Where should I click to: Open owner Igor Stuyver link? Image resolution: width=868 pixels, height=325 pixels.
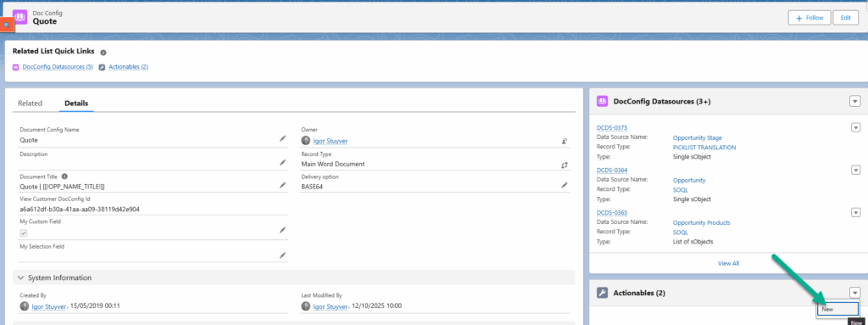330,141
